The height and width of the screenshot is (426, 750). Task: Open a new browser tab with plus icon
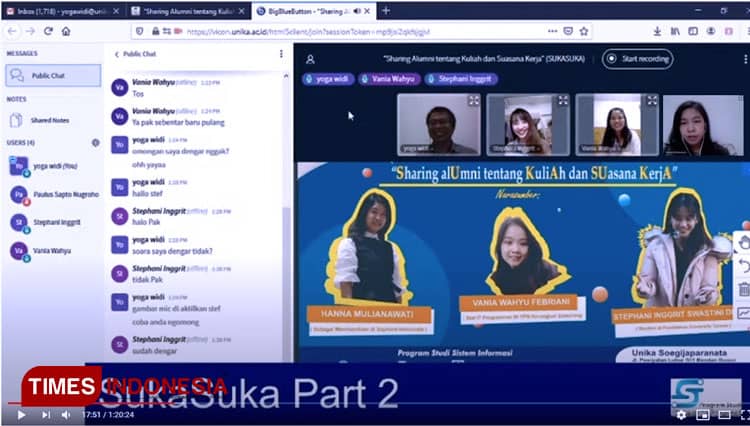(386, 11)
